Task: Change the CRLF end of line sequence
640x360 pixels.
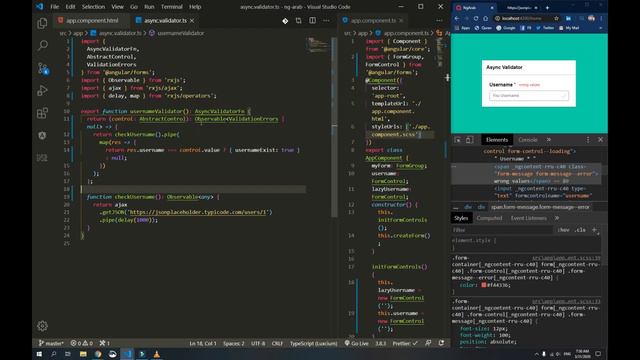Action: click(277, 343)
